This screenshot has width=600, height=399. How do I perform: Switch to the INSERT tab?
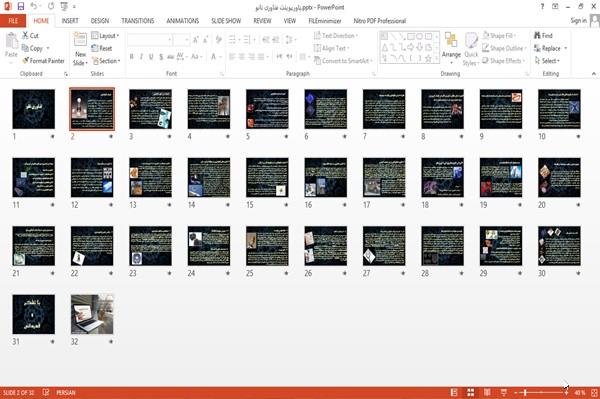tap(70, 21)
